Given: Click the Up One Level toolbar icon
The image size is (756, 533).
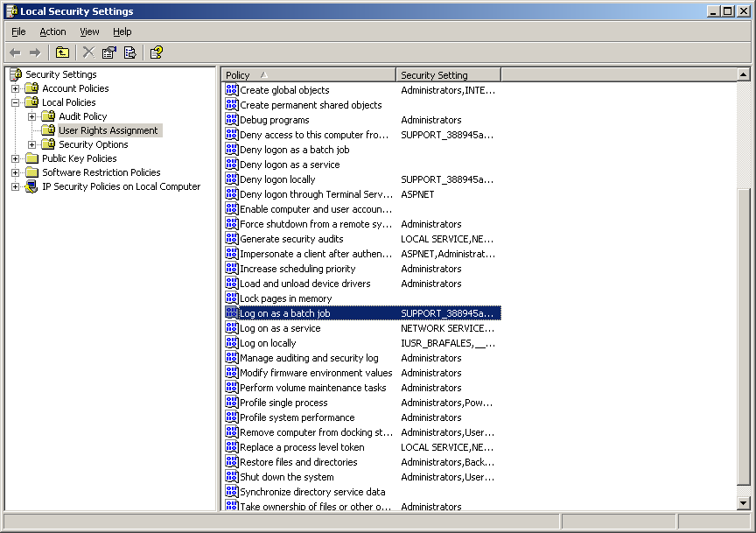Looking at the screenshot, I should [x=62, y=53].
